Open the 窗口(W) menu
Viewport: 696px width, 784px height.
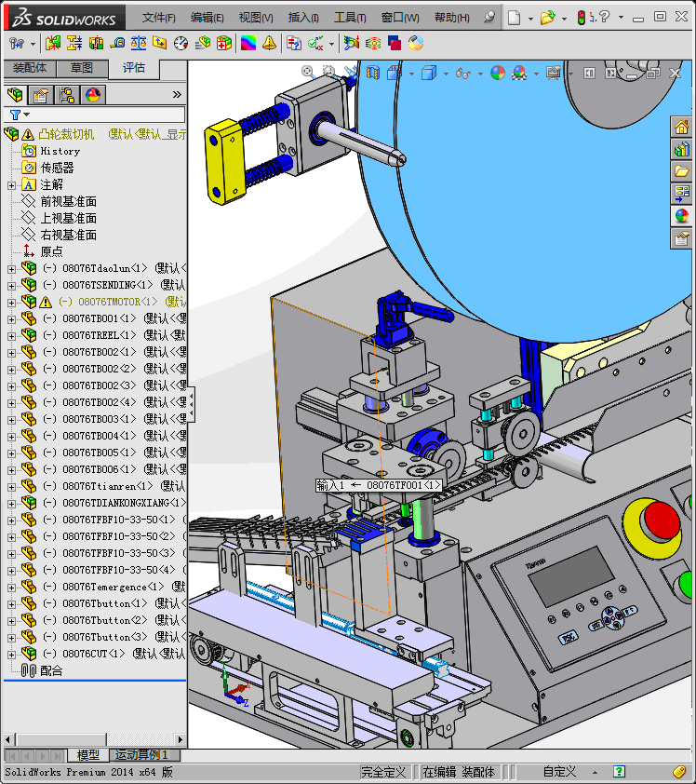(x=400, y=18)
